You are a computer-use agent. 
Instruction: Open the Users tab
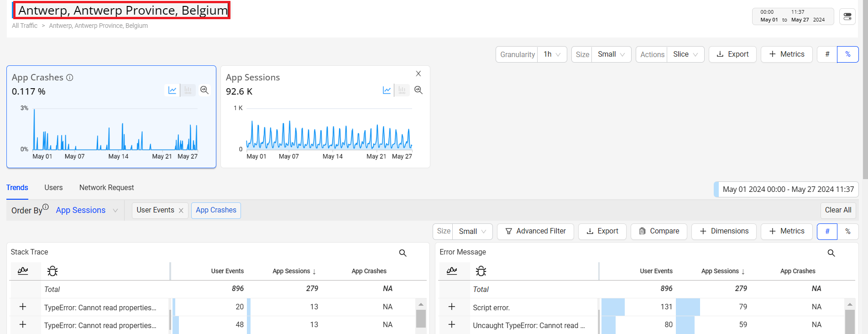pyautogui.click(x=53, y=188)
